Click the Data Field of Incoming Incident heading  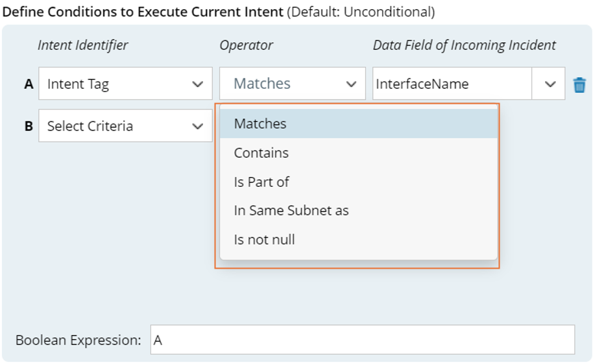point(464,45)
